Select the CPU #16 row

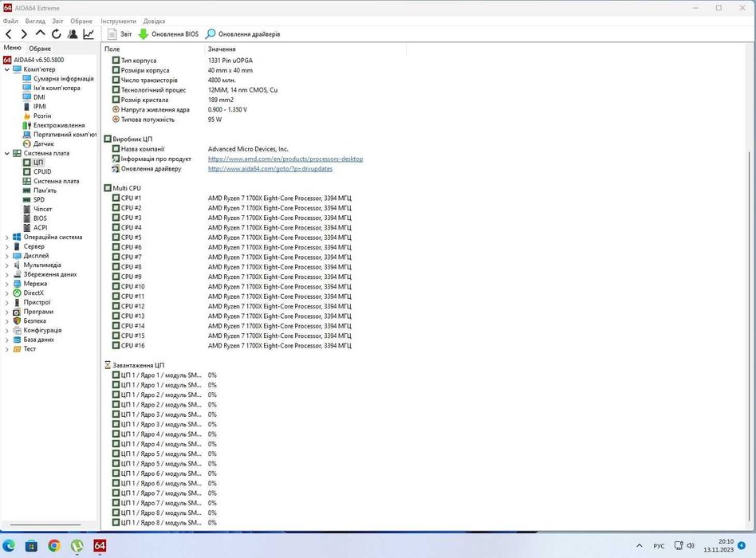[231, 345]
